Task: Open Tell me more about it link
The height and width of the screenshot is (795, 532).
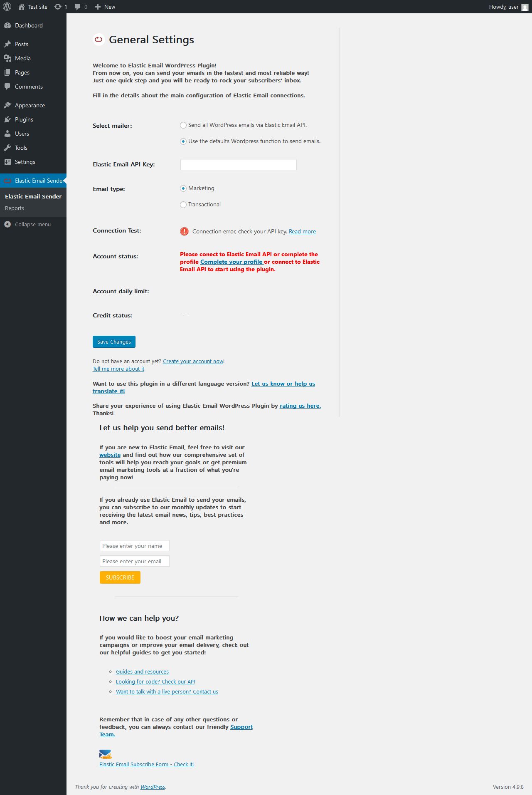Action: [x=118, y=369]
